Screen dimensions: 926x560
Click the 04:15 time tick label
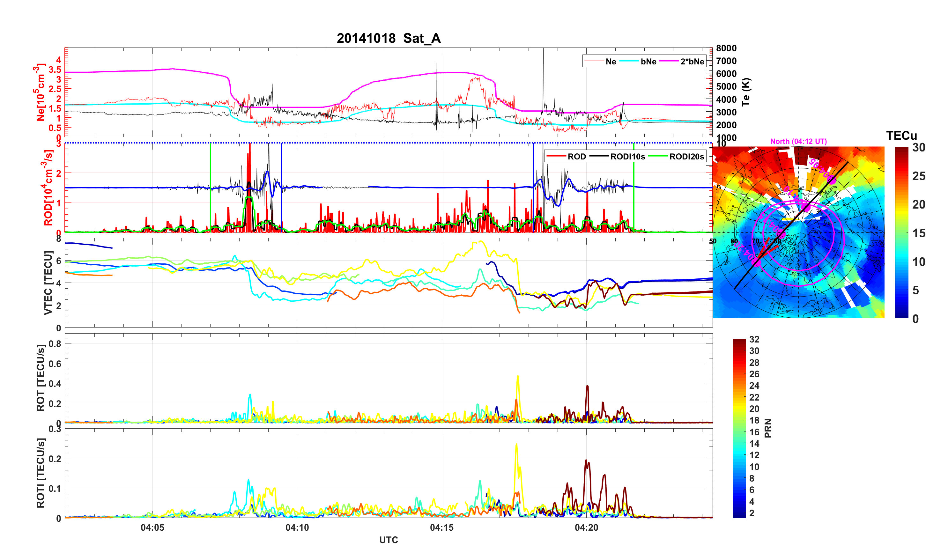[441, 528]
